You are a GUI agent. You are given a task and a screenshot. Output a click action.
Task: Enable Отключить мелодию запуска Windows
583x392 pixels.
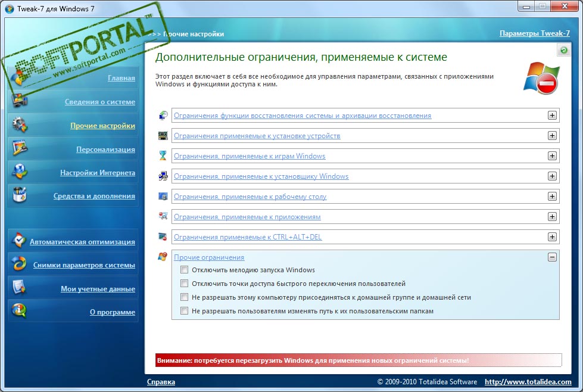click(184, 270)
